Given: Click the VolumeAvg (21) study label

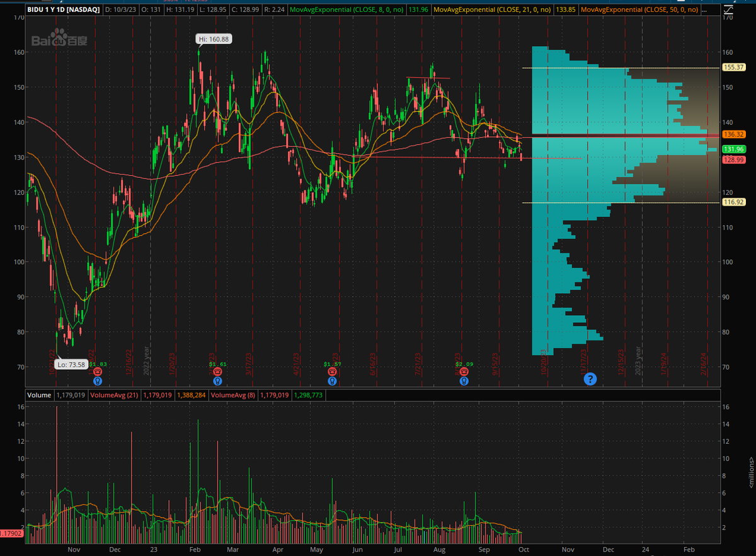Looking at the screenshot, I should tap(114, 396).
